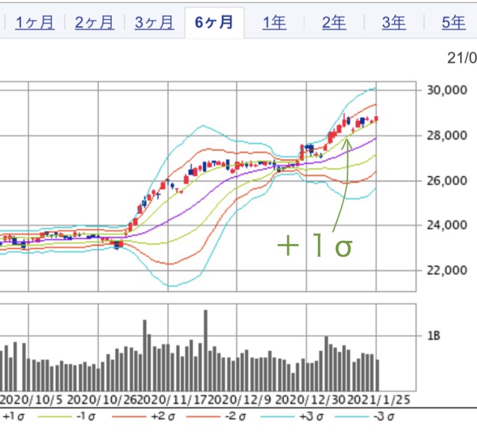Switch to the 1ヶ月 chart range tab
This screenshot has width=477, height=448.
pyautogui.click(x=35, y=22)
